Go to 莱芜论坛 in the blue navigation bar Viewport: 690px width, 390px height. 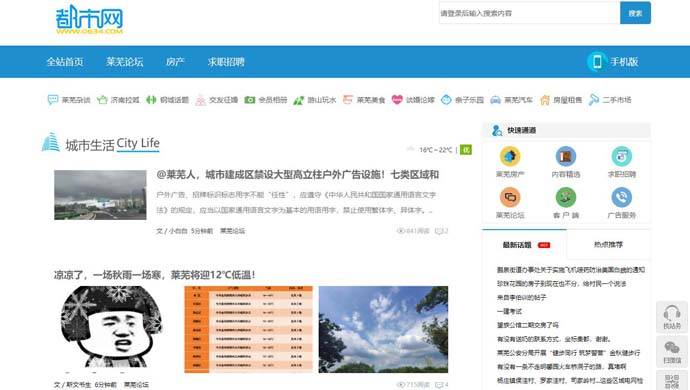point(125,62)
